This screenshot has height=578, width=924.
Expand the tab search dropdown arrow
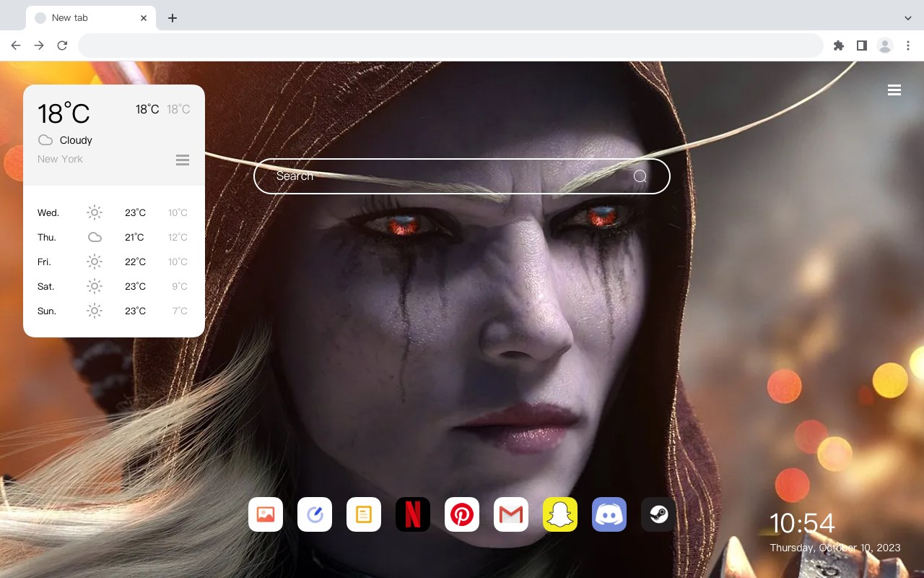coord(908,18)
